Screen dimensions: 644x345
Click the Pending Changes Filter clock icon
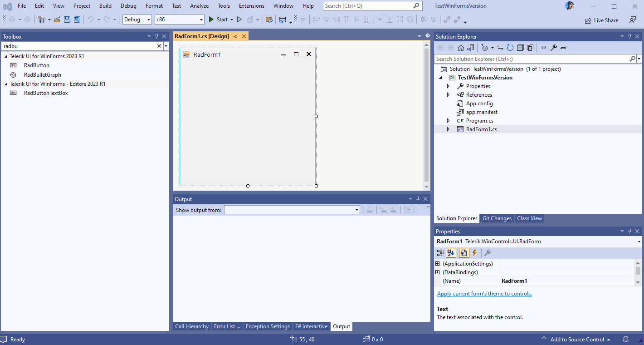coord(484,48)
